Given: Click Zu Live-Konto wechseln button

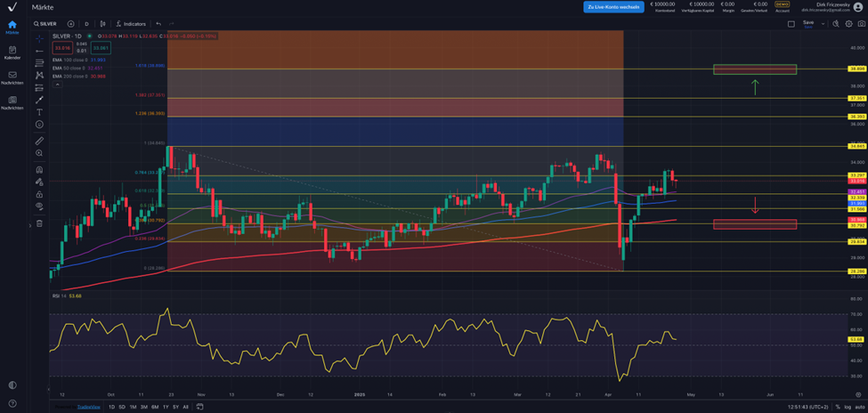Looking at the screenshot, I should point(613,7).
